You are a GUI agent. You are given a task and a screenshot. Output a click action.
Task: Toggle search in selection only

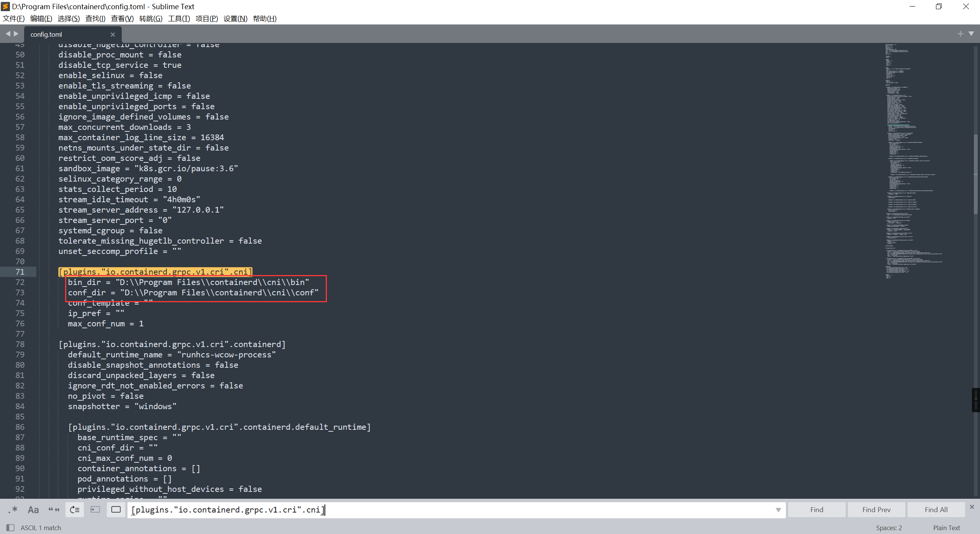95,509
